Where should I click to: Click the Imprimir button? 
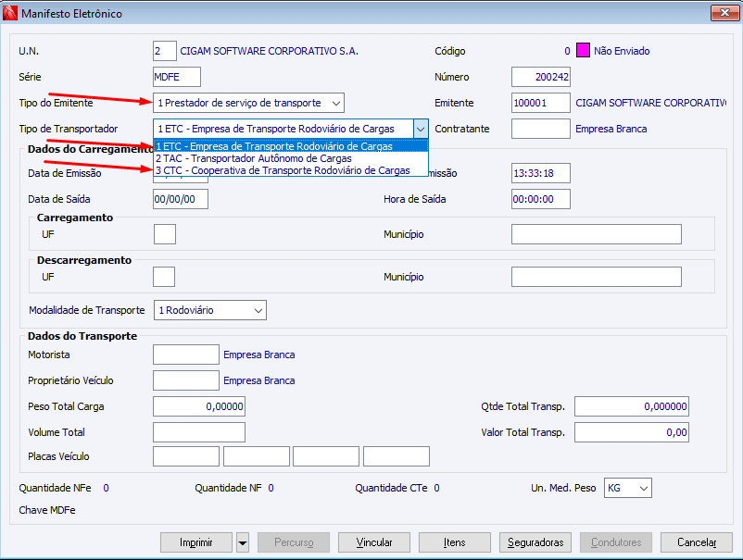(x=196, y=542)
